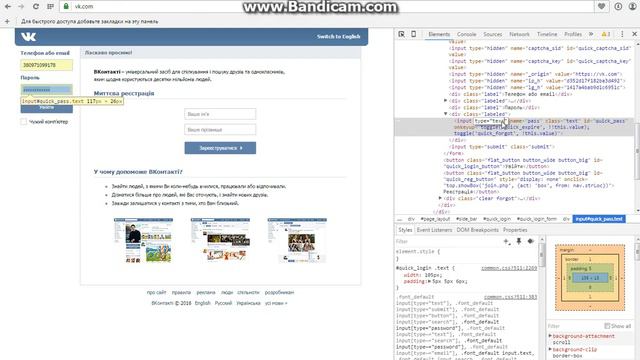Collapse the open div class="labeled" node

pyautogui.click(x=446, y=114)
